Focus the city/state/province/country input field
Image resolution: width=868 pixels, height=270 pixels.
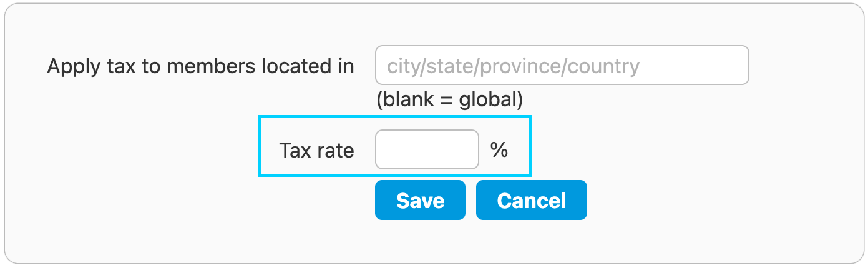(x=562, y=65)
